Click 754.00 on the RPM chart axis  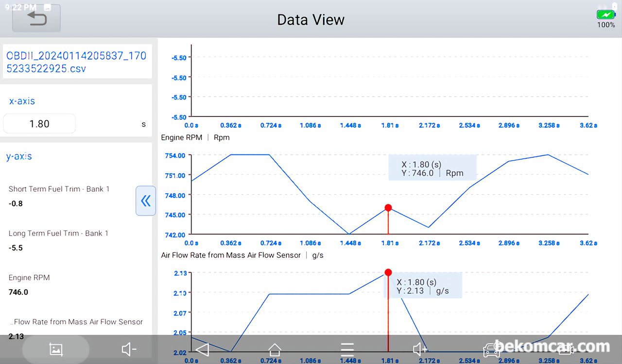pyautogui.click(x=175, y=156)
